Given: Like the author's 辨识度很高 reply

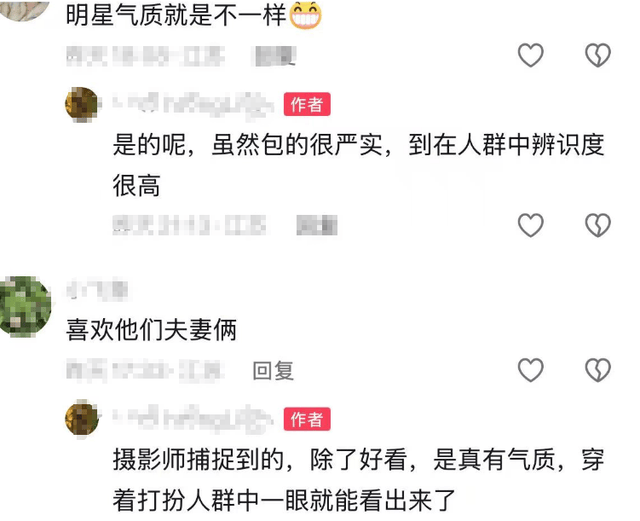Looking at the screenshot, I should [531, 225].
